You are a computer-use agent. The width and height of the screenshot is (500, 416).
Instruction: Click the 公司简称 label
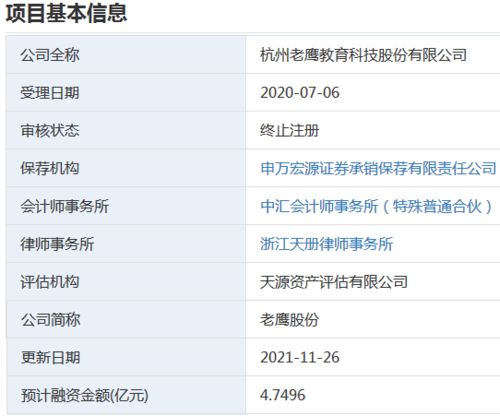tap(50, 320)
